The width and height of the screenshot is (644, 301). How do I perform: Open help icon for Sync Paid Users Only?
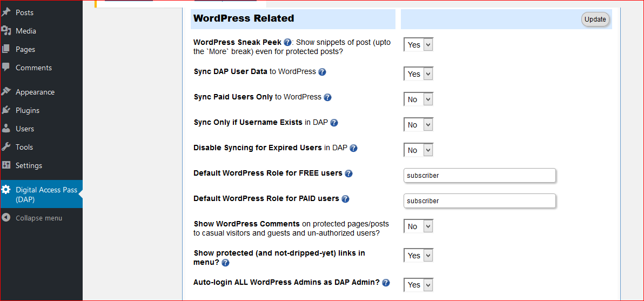coord(327,97)
